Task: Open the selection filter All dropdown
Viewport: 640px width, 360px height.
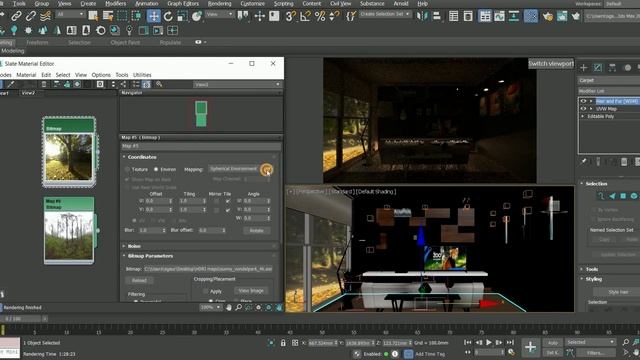Action: (70, 14)
